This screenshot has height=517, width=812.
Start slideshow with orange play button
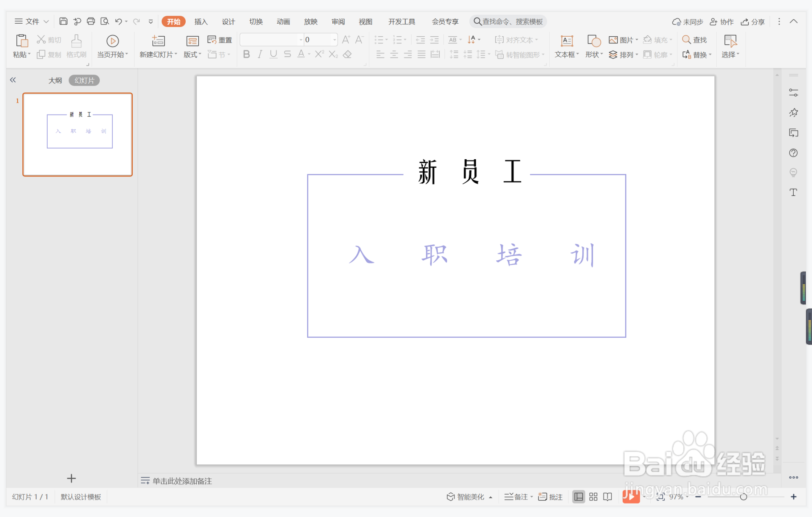point(630,497)
